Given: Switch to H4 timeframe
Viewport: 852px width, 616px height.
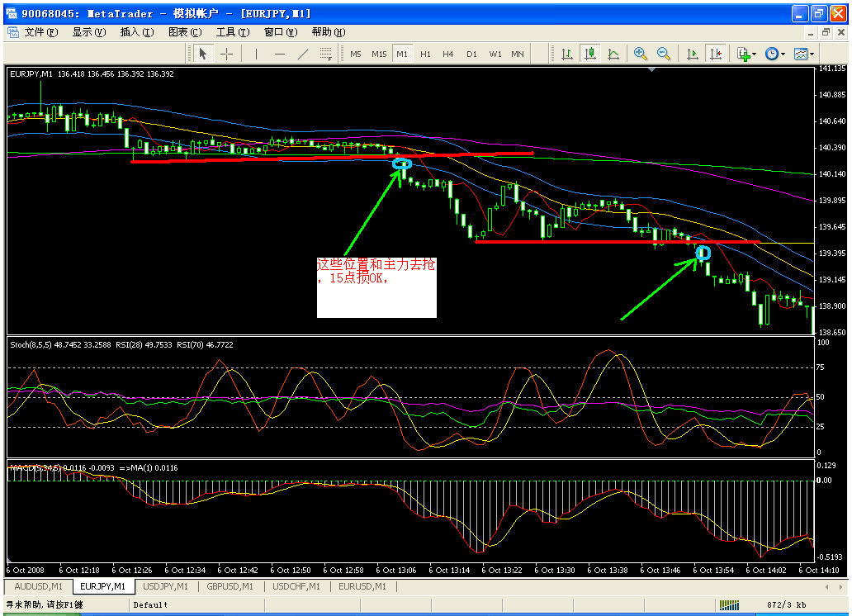Looking at the screenshot, I should coord(447,54).
